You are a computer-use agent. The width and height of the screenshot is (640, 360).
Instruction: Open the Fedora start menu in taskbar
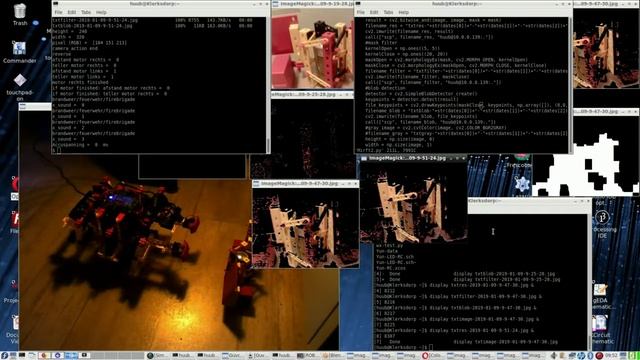click(x=4, y=356)
